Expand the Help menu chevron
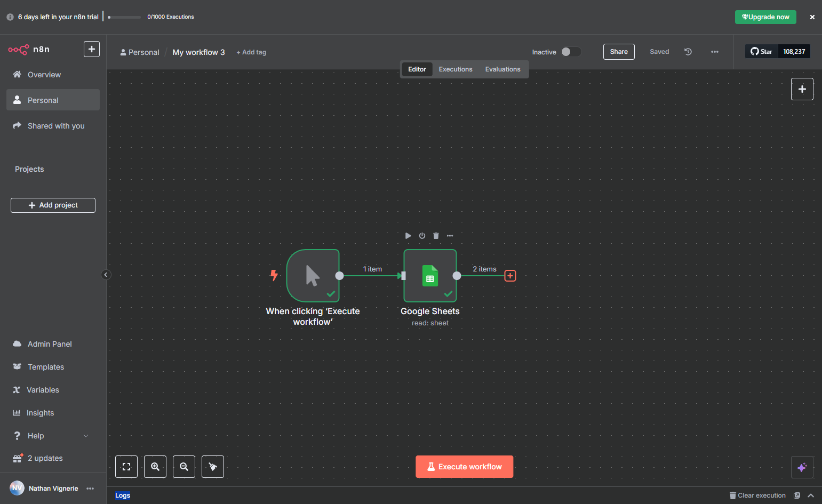 (x=86, y=436)
